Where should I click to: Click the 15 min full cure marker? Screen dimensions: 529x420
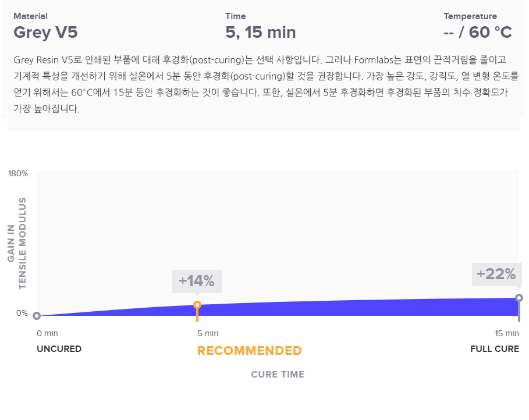coord(519,297)
